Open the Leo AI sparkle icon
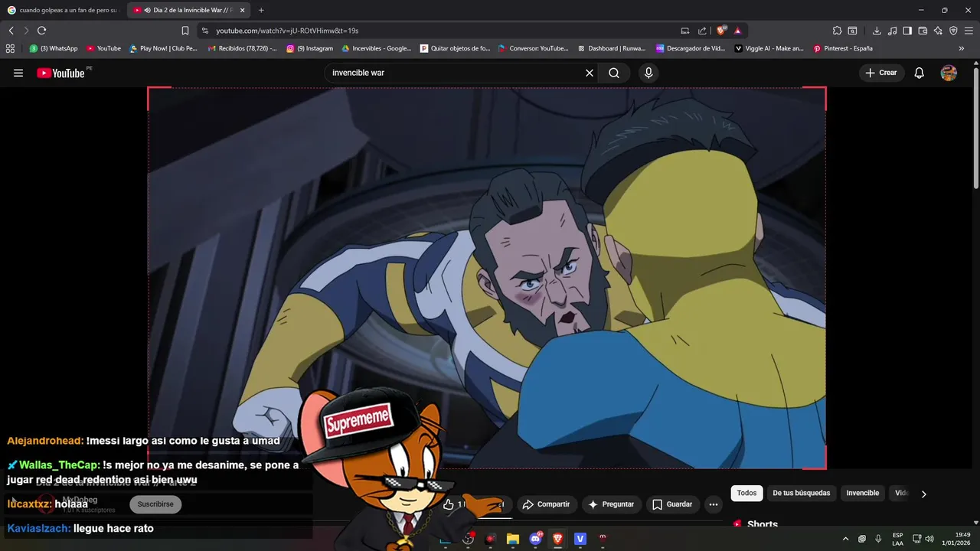980x551 pixels. tap(938, 31)
